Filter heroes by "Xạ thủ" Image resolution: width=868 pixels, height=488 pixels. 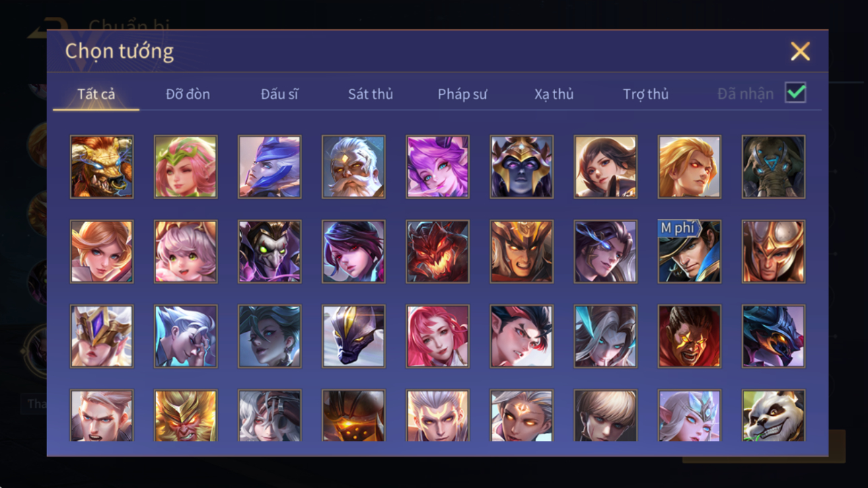(554, 94)
